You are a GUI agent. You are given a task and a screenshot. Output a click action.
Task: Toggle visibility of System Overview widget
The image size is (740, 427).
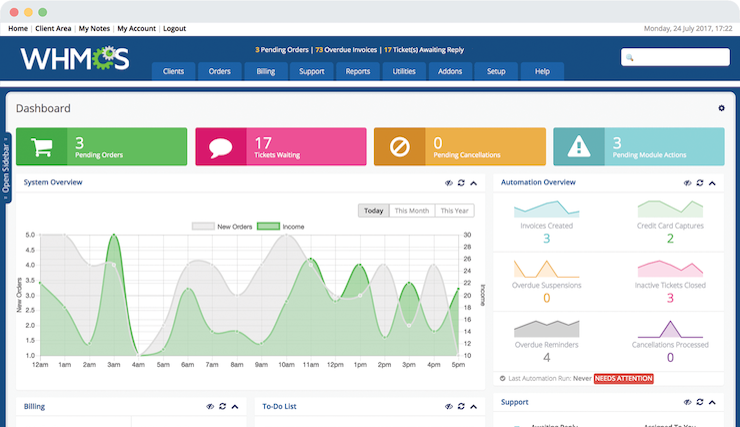coord(449,183)
